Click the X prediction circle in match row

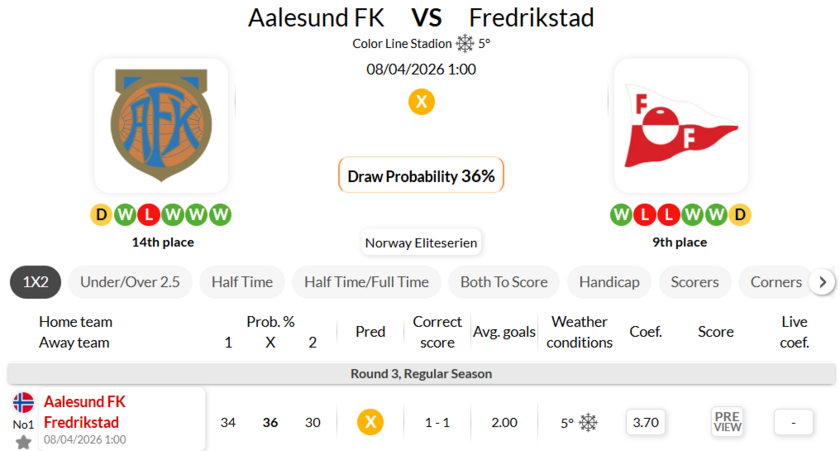coord(370,422)
